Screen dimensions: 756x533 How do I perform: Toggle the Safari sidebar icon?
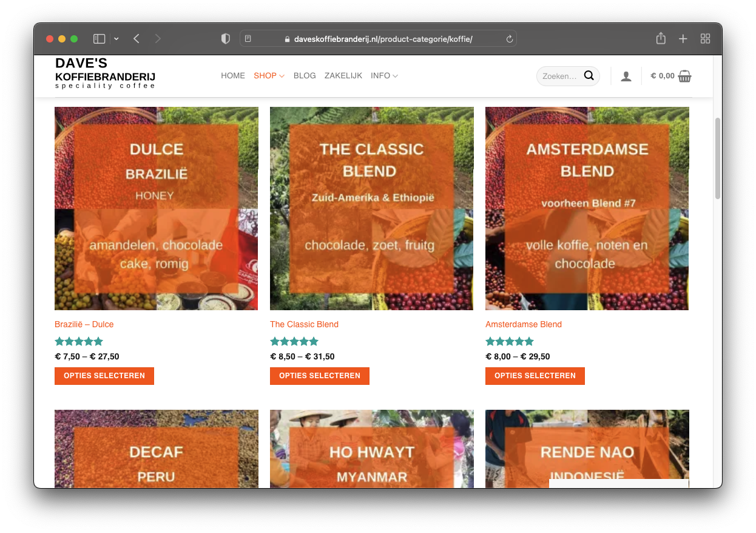(x=100, y=39)
